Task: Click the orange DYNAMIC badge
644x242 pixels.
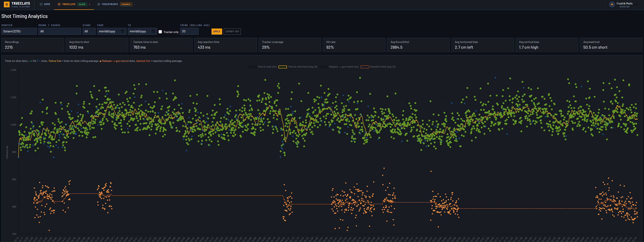Action: (126, 4)
